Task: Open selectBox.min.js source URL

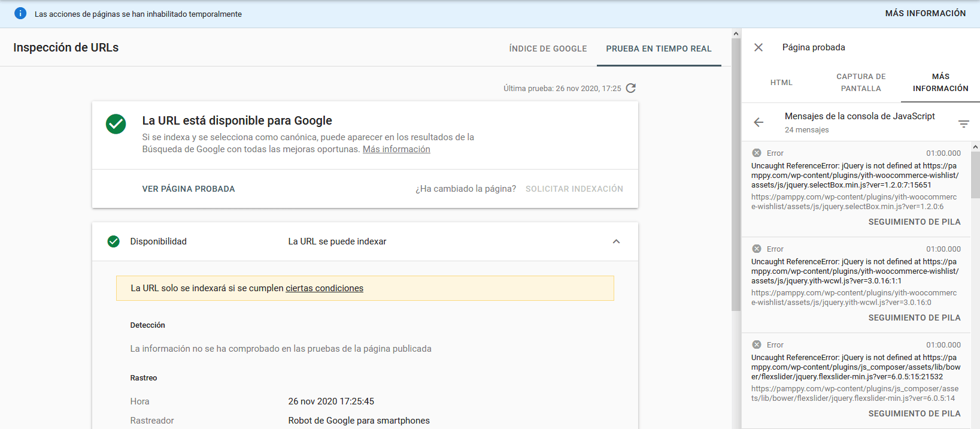Action: tap(854, 202)
